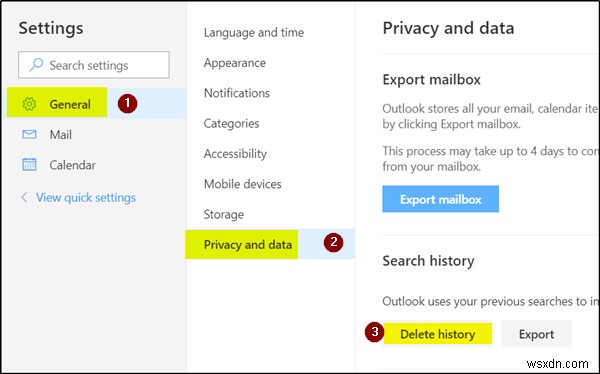Screen dimensions: 600x374
Task: Select the Appearance option
Action: click(235, 63)
